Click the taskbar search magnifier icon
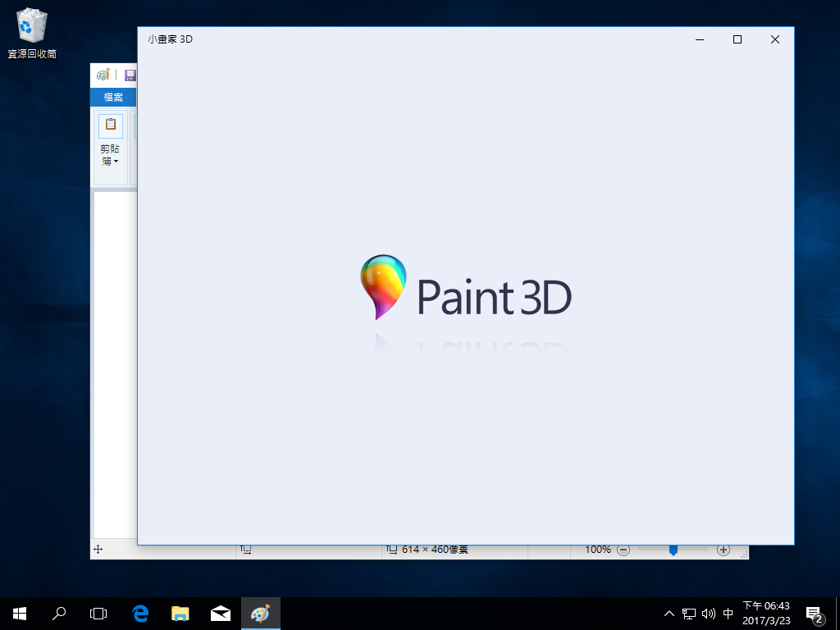 click(59, 613)
